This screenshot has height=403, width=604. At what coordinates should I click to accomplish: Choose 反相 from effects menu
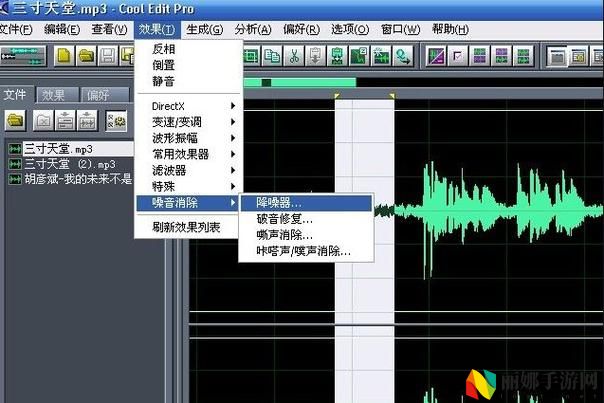tap(189, 49)
